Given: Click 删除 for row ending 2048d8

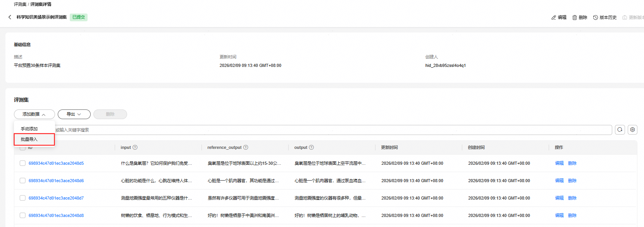Looking at the screenshot, I should pyautogui.click(x=572, y=215).
